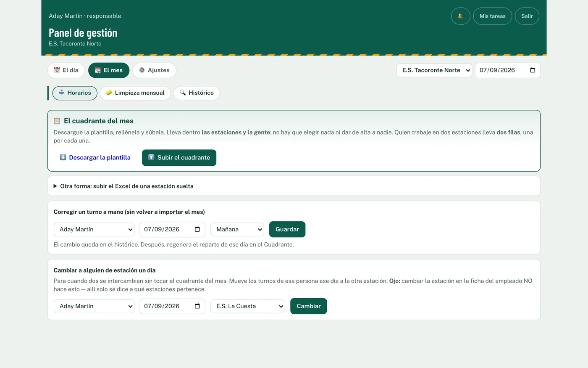Open calendar picker in 'Corregir un turno' date field
The width and height of the screenshot is (588, 368).
(197, 229)
